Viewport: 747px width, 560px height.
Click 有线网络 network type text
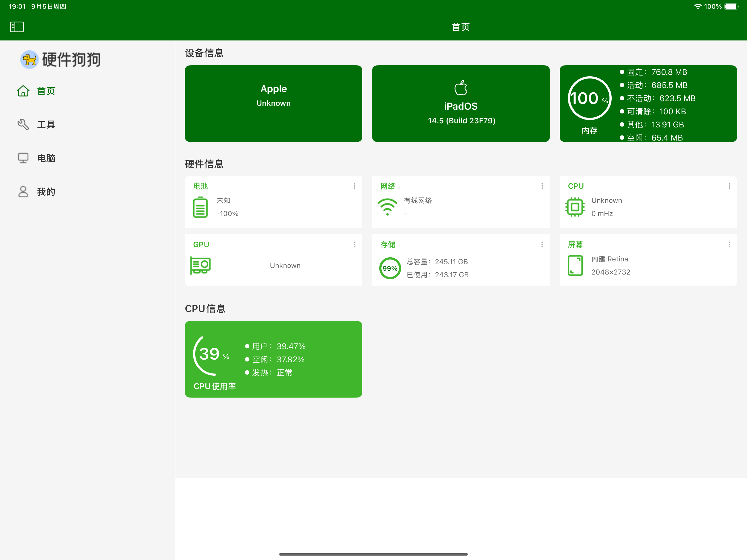click(x=418, y=201)
